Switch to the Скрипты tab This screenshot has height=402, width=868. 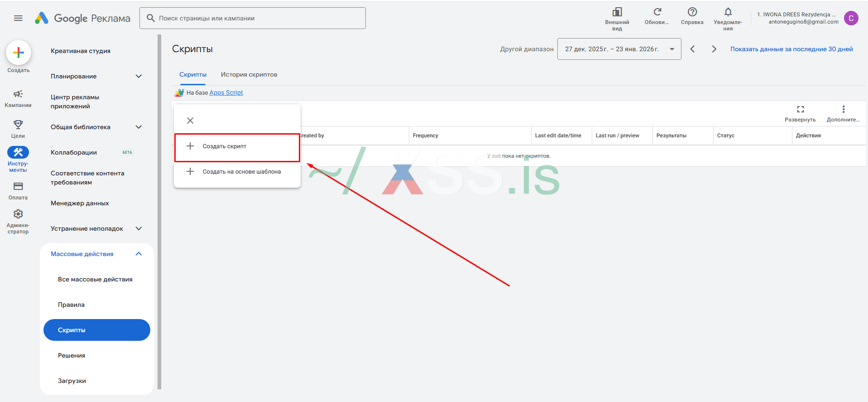193,75
